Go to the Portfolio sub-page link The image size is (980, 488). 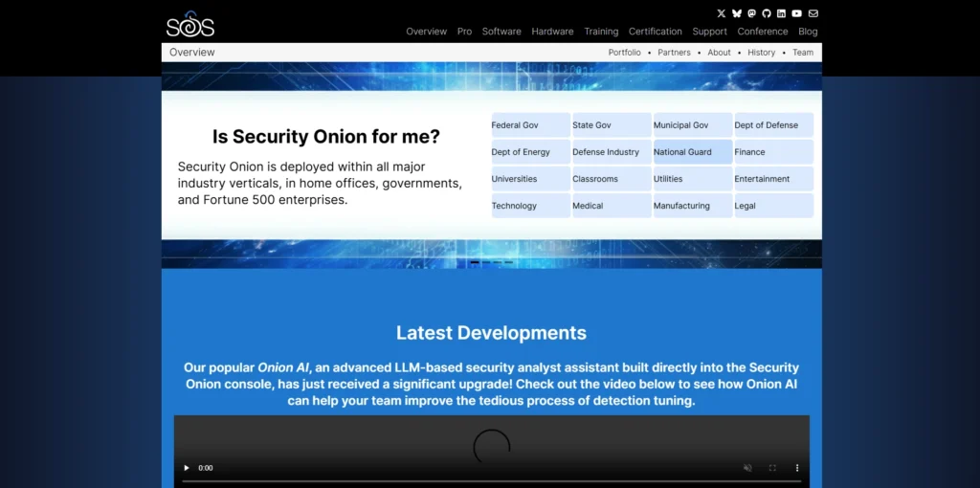[x=624, y=53]
